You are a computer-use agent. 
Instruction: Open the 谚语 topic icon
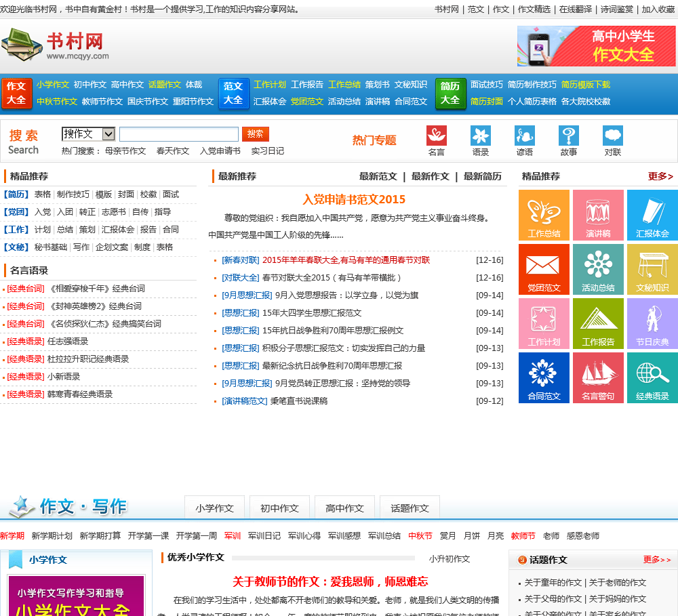[525, 136]
